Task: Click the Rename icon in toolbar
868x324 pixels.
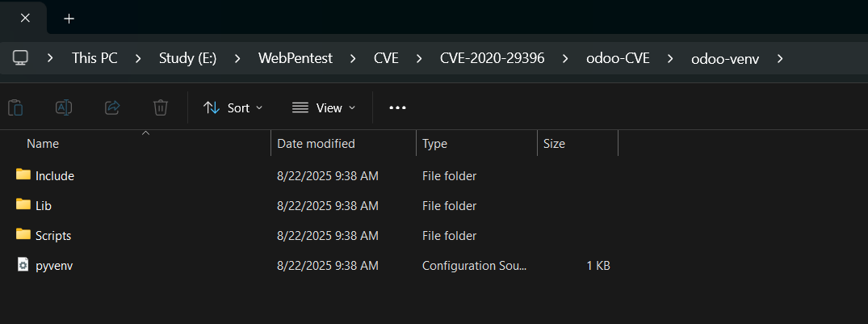Action: click(64, 107)
